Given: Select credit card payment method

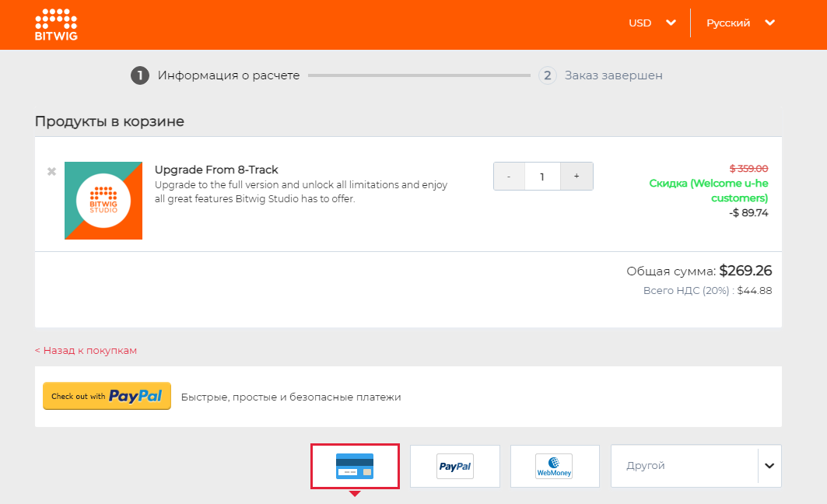Looking at the screenshot, I should [x=355, y=466].
